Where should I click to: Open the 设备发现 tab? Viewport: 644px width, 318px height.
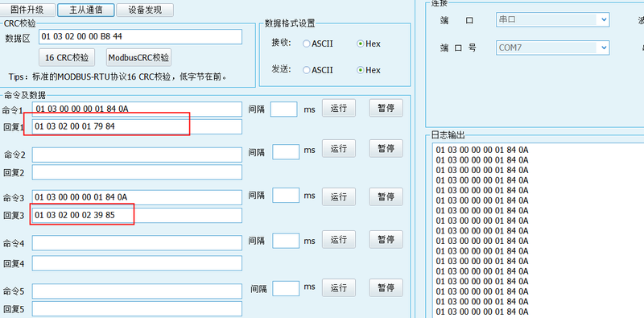(145, 10)
